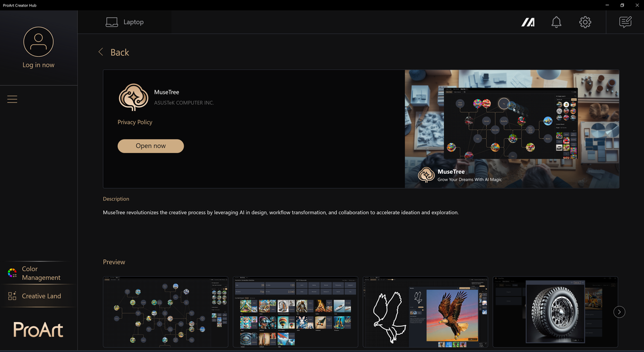Click the Description heading
This screenshot has width=644, height=352.
coord(116,199)
